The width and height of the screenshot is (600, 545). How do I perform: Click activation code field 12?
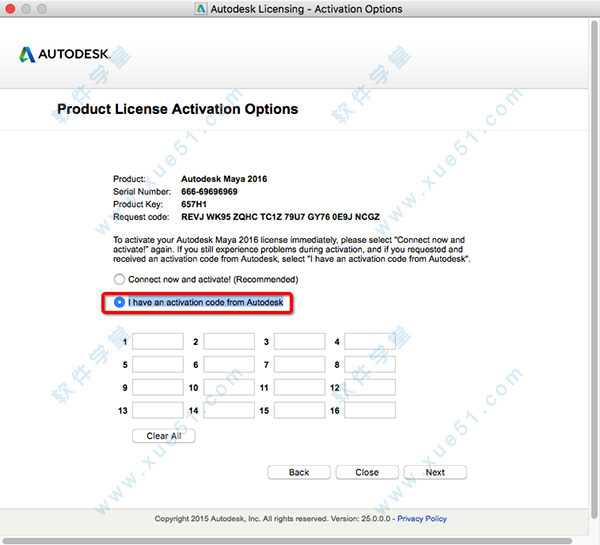(370, 387)
